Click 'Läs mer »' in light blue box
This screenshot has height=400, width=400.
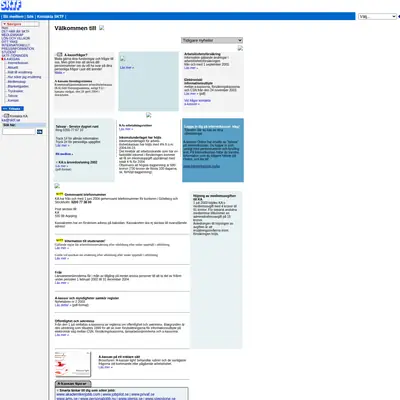tap(127, 68)
